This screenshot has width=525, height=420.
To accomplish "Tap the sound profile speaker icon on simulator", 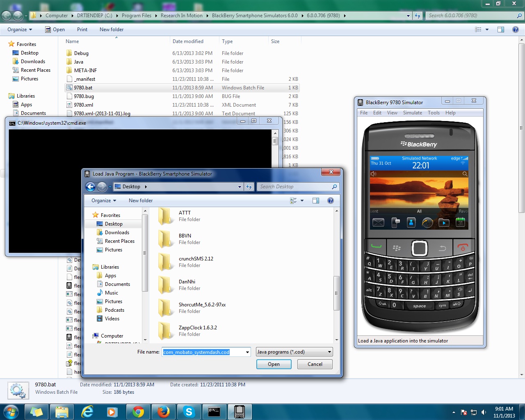I will tap(373, 174).
